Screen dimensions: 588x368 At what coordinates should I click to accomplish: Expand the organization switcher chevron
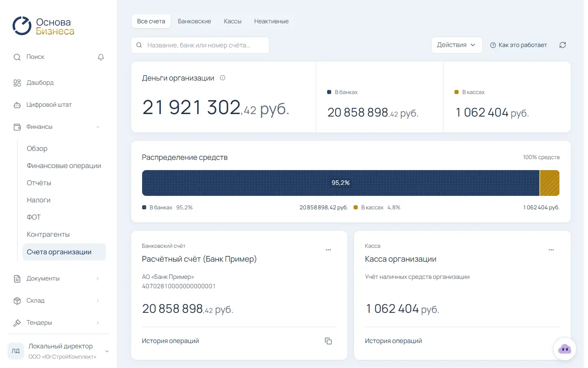(x=107, y=351)
